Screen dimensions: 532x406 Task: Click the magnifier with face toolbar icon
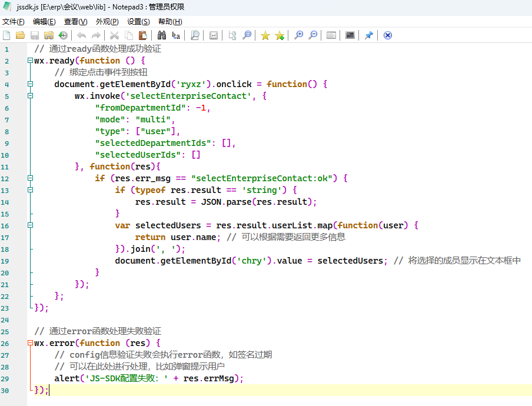pos(247,35)
